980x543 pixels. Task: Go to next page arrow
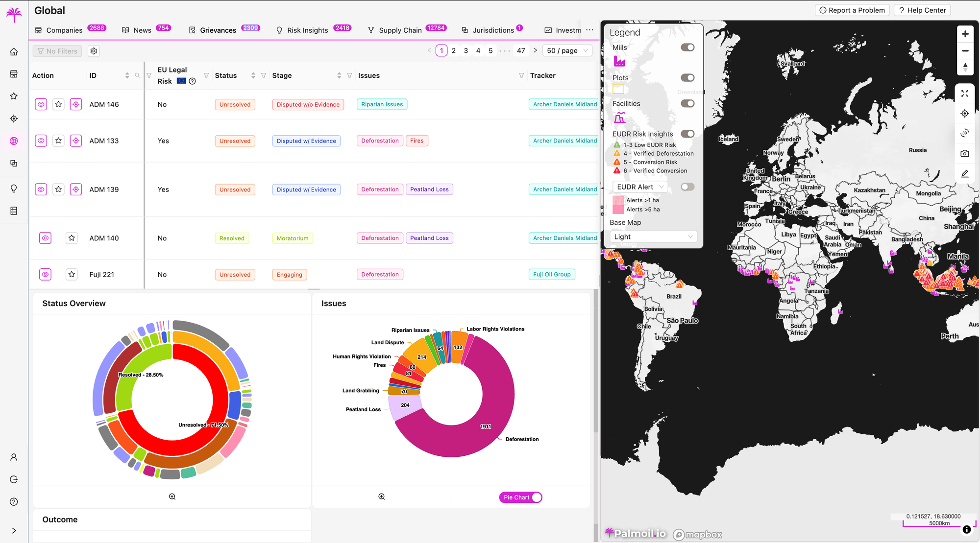click(x=535, y=50)
